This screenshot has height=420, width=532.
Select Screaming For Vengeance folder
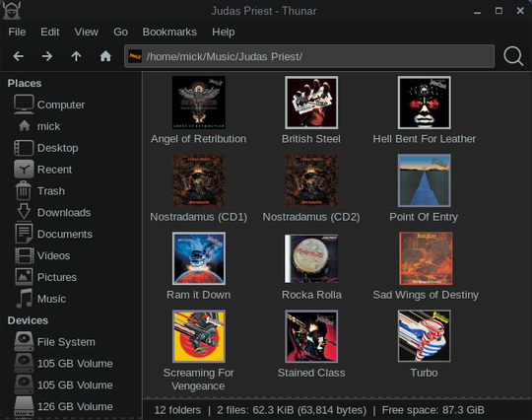coord(198,351)
